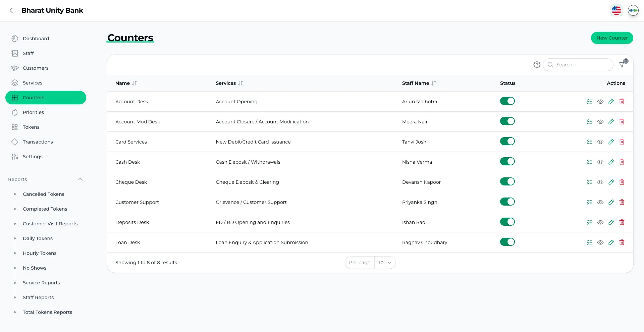Open Tokens in the sidebar

31,127
